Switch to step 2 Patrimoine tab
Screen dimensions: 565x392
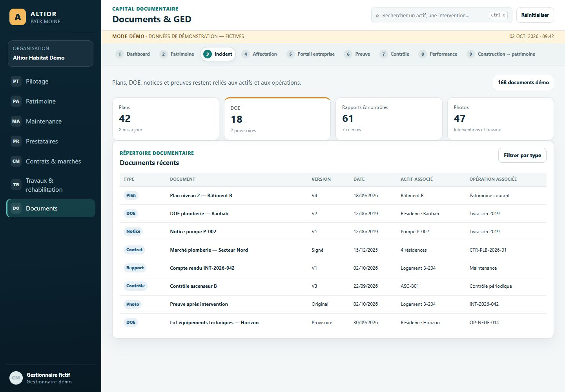(x=177, y=54)
